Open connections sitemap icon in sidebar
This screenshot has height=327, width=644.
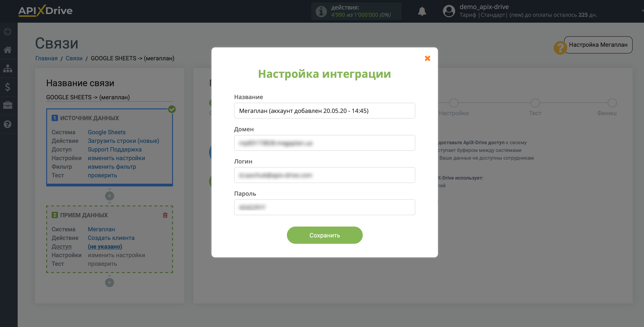pos(7,68)
